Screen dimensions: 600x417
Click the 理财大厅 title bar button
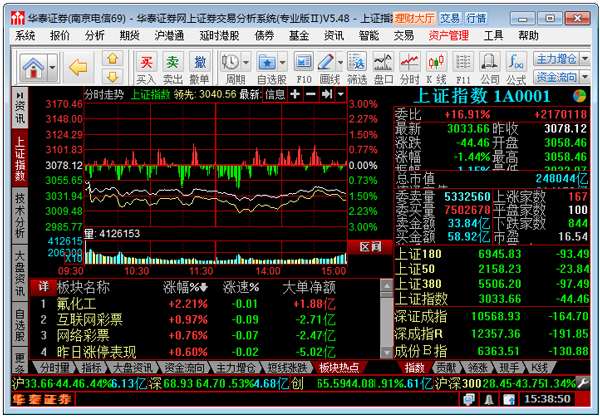point(414,18)
